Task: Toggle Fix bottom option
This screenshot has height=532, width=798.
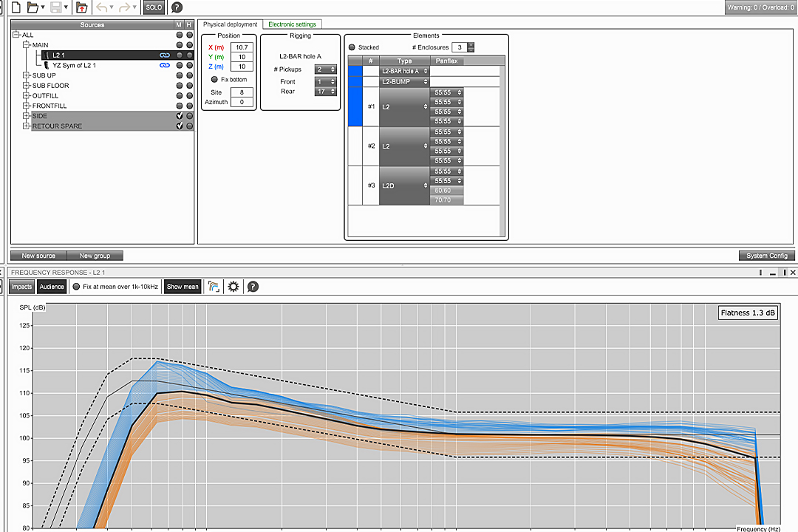Action: 215,79
